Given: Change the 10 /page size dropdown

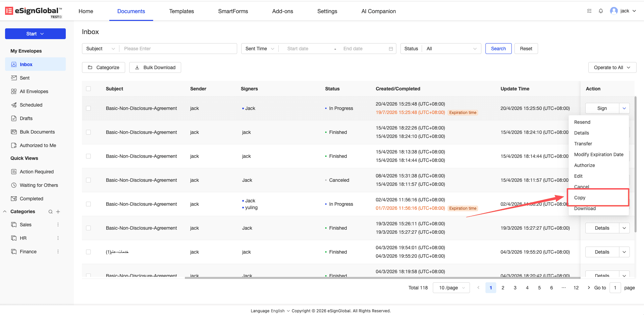Looking at the screenshot, I should point(451,288).
